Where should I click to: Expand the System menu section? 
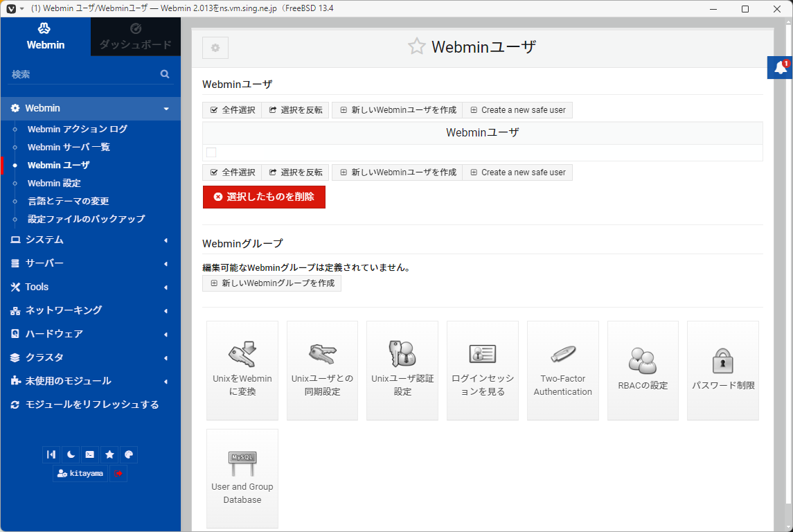(90, 240)
